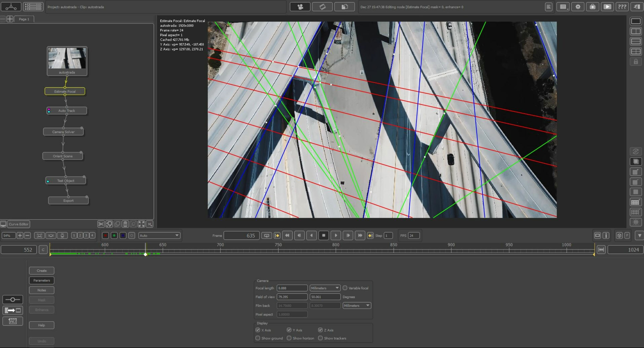Select the Page 1 tab
The image size is (644, 348).
pyautogui.click(x=24, y=19)
